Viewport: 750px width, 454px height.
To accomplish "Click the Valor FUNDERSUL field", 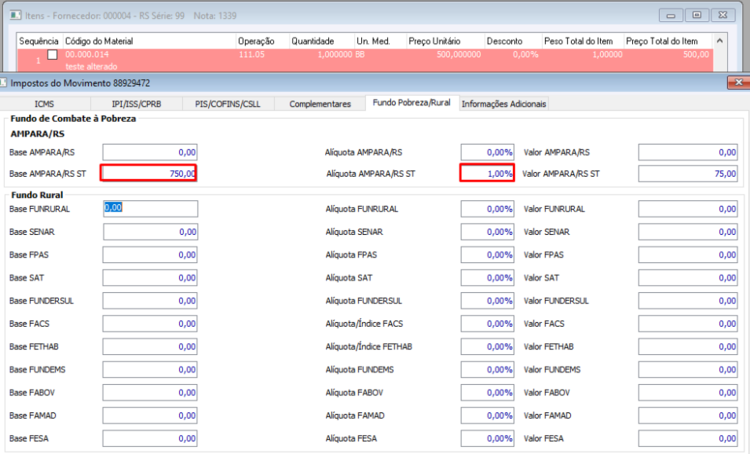I will 688,301.
